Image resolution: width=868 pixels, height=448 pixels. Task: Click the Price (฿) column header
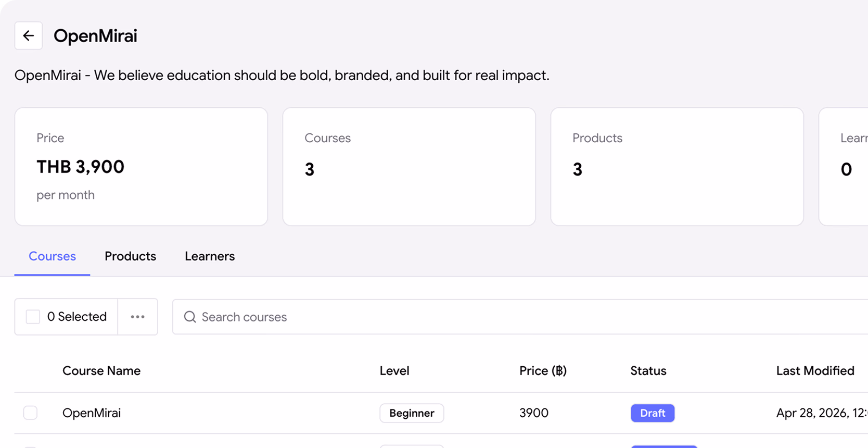(543, 370)
